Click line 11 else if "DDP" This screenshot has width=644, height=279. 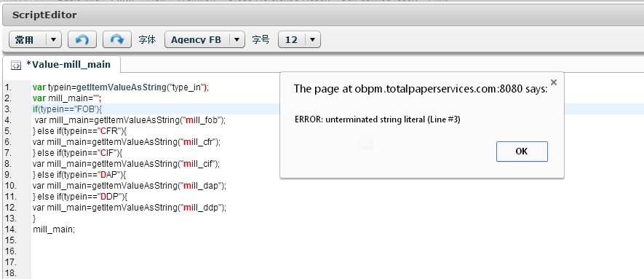[80, 197]
